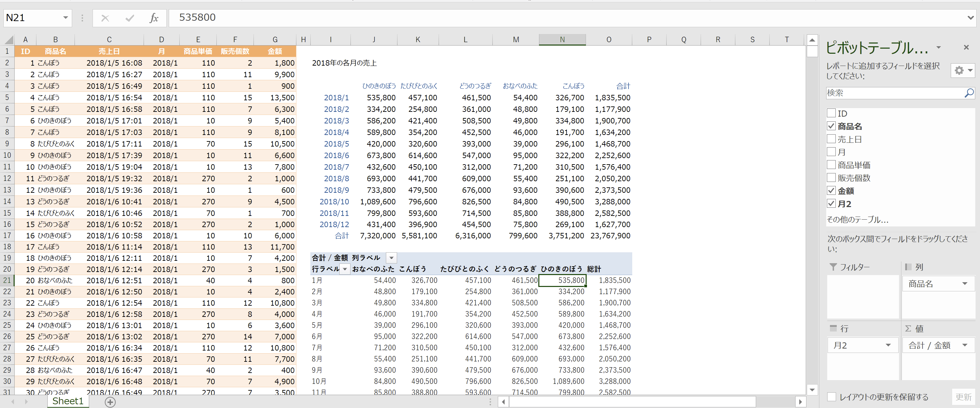Go to the previous sheet tab arrow

point(13,402)
